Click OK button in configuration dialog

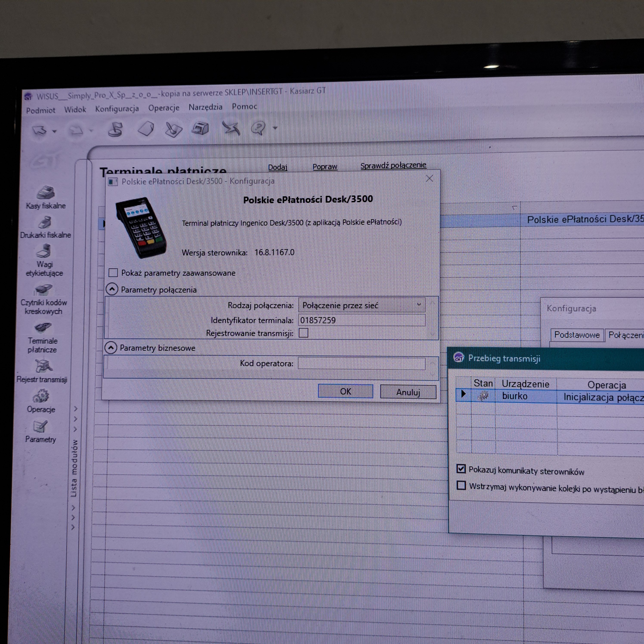[x=345, y=391]
